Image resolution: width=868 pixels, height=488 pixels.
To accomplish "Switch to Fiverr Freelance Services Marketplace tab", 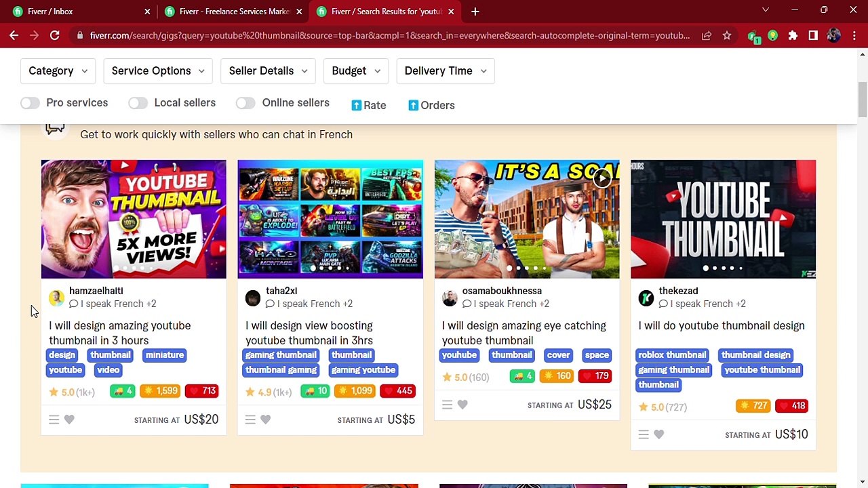I will point(233,12).
